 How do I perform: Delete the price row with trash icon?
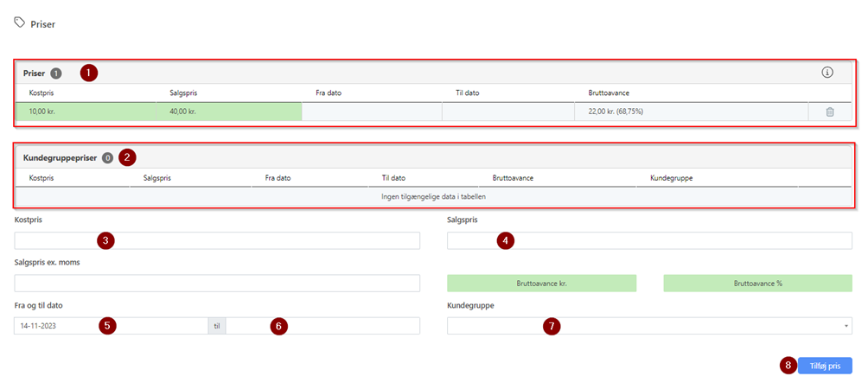(x=829, y=112)
